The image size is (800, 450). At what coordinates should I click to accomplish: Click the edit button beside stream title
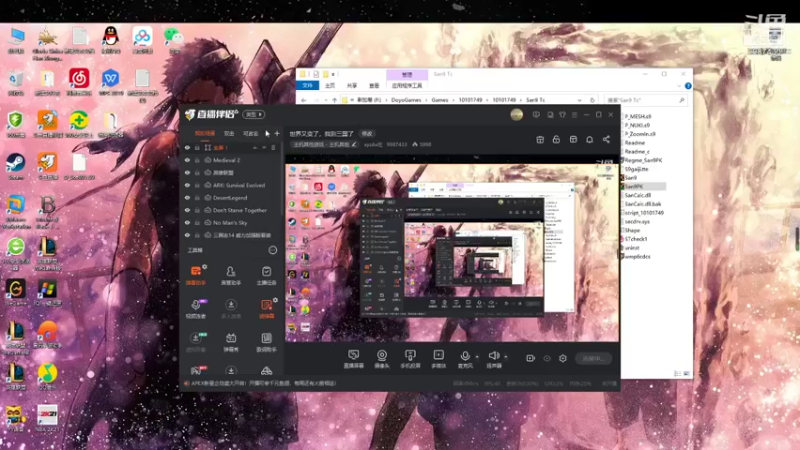[367, 134]
